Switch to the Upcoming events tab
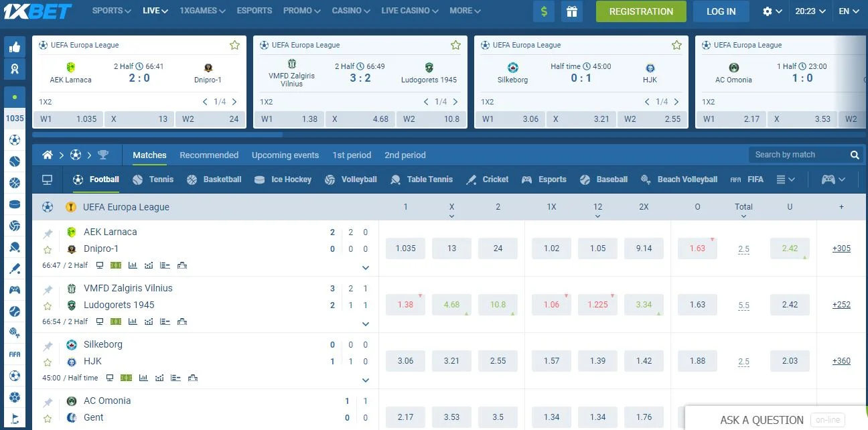Viewport: 868px width, 430px height. pos(285,155)
